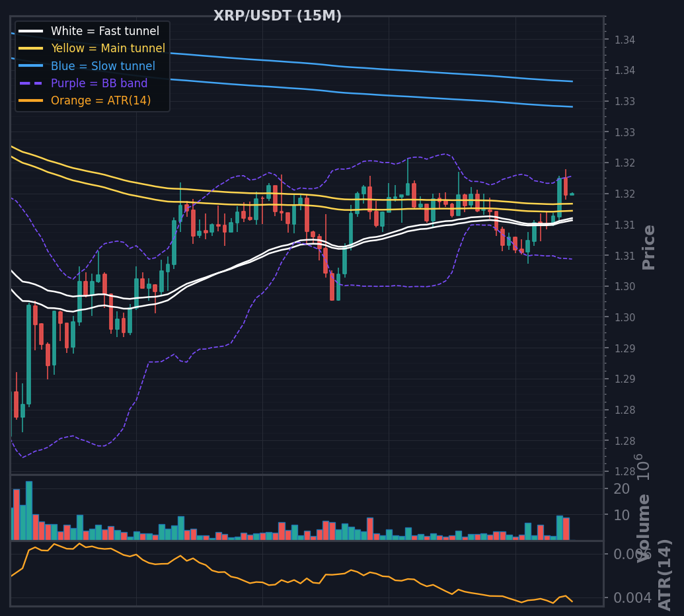Select the 'Purple = BB band' legend label
Image resolution: width=684 pixels, height=616 pixels.
point(99,83)
